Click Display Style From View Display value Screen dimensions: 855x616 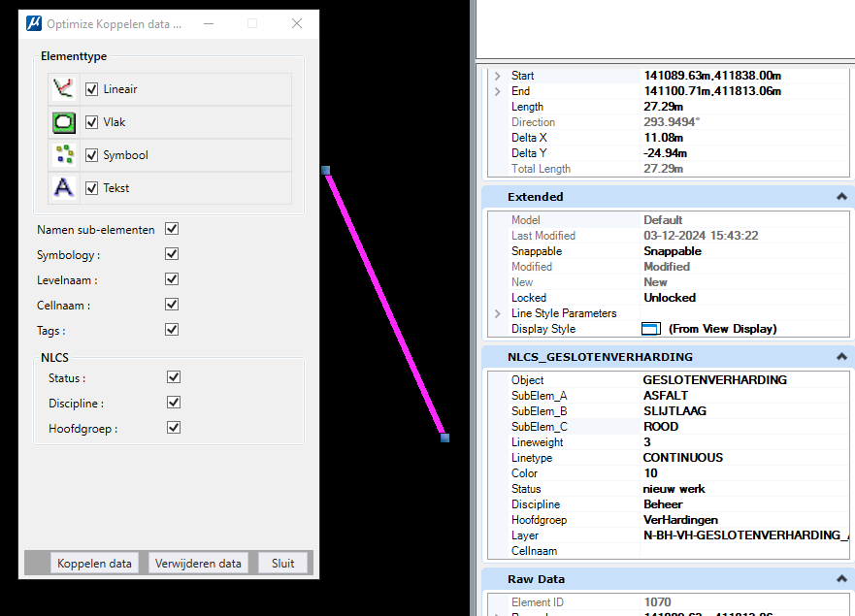(722, 329)
